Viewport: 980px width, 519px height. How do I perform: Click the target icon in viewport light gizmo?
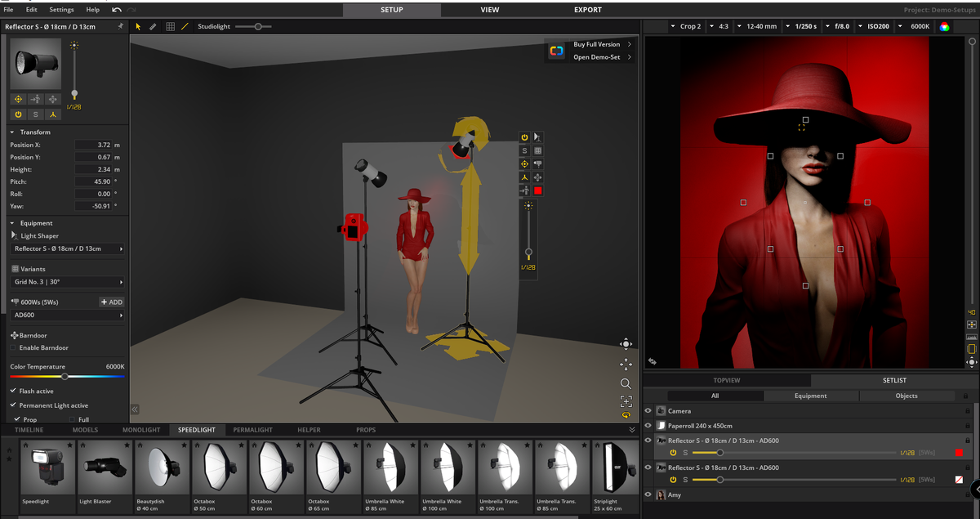[x=524, y=163]
